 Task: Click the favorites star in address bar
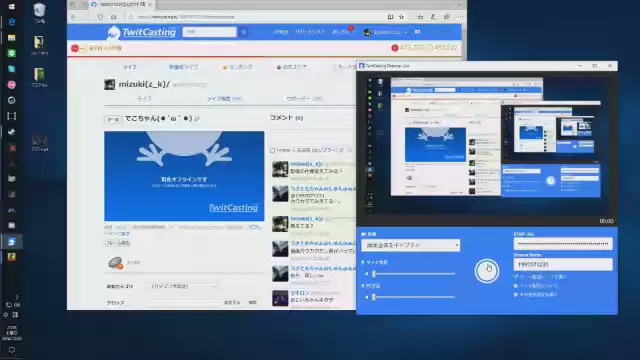click(402, 17)
